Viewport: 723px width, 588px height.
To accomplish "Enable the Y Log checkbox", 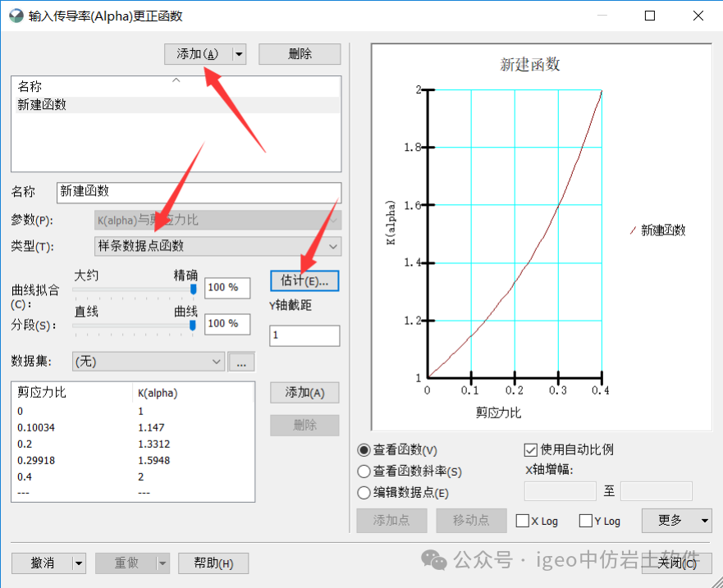I will 584,521.
